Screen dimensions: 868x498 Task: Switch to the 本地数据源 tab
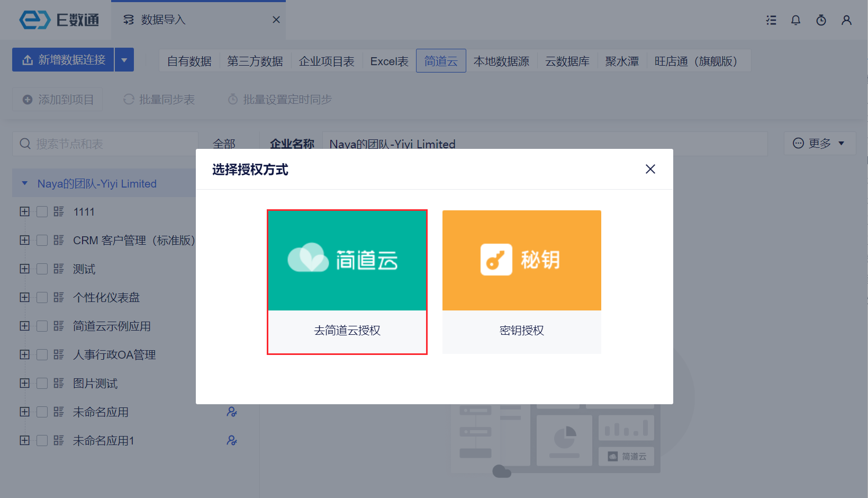(501, 61)
